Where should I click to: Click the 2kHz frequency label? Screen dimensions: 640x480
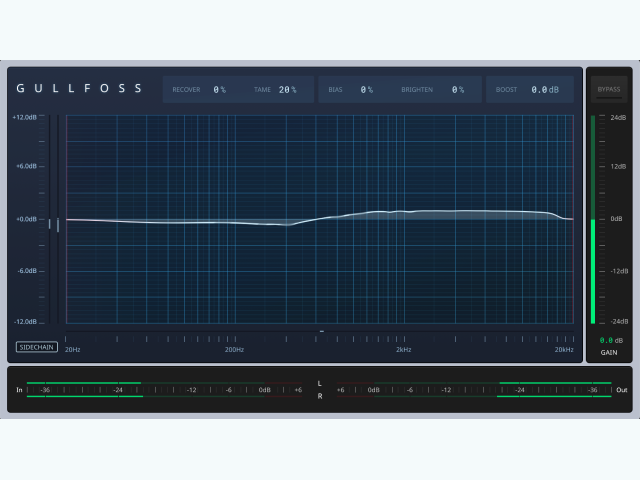point(403,350)
